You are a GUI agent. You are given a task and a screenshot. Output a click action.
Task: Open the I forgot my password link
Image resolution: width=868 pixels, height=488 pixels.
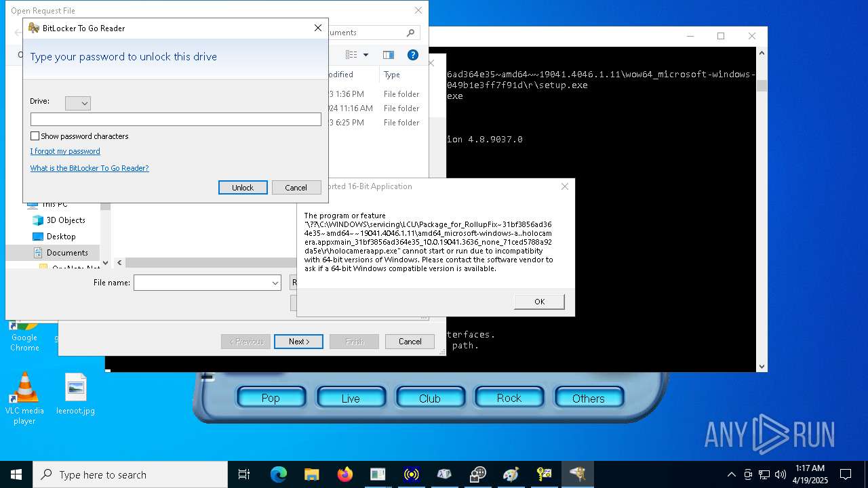(65, 151)
